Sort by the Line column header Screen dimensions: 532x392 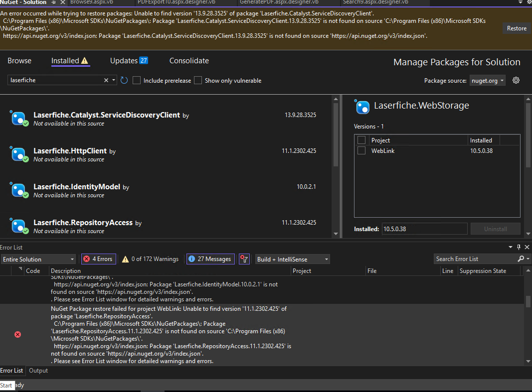tap(448, 270)
